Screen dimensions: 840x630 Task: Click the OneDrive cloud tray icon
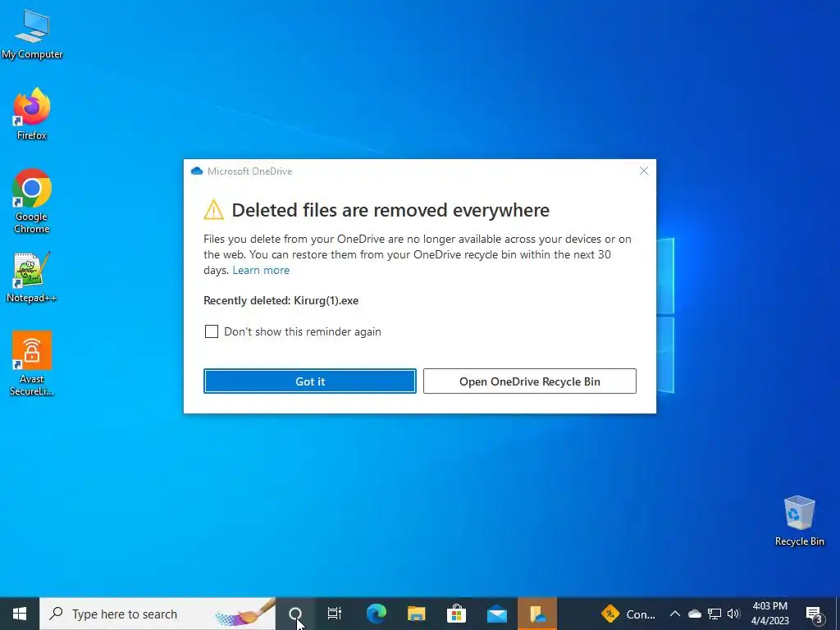tap(695, 614)
